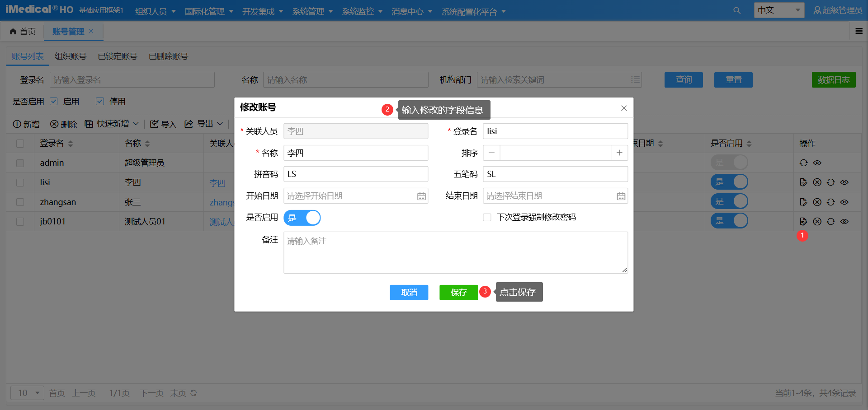
Task: Click eye icon in admin row
Action: [817, 163]
